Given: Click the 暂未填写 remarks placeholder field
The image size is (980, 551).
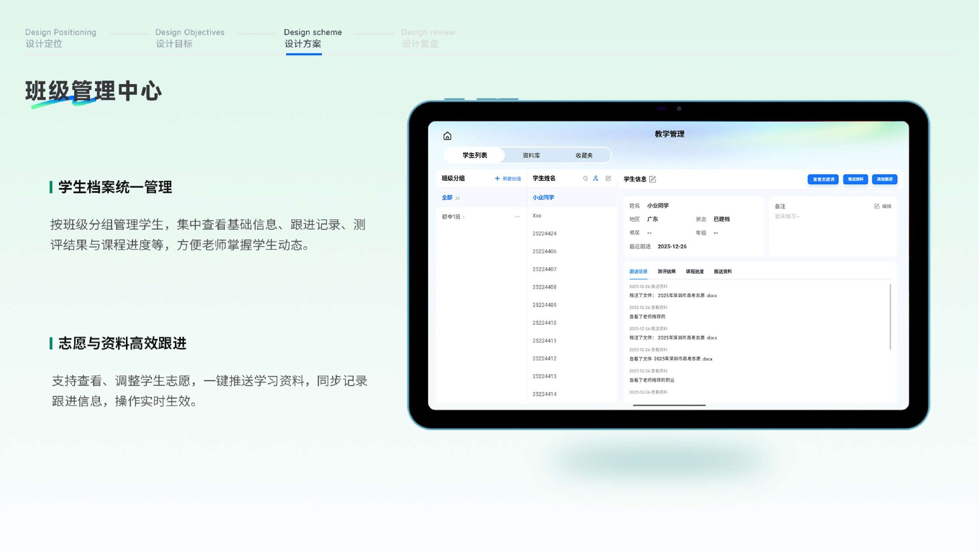Looking at the screenshot, I should click(x=787, y=216).
